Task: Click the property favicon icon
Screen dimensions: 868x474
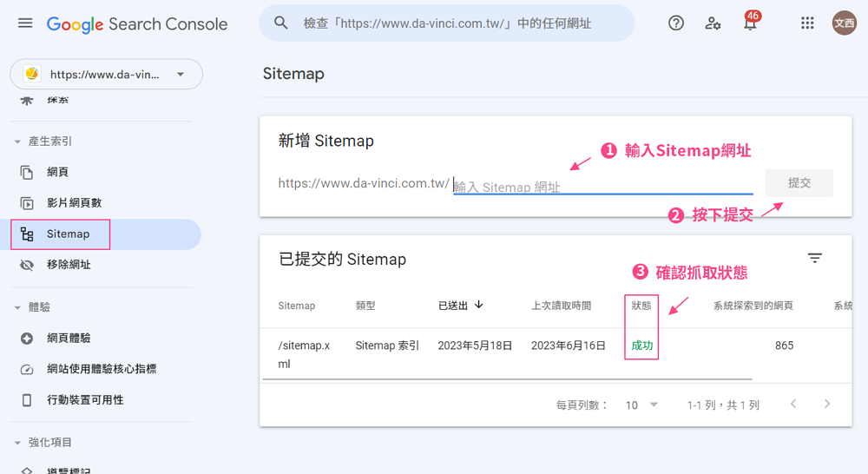Action: tap(31, 74)
